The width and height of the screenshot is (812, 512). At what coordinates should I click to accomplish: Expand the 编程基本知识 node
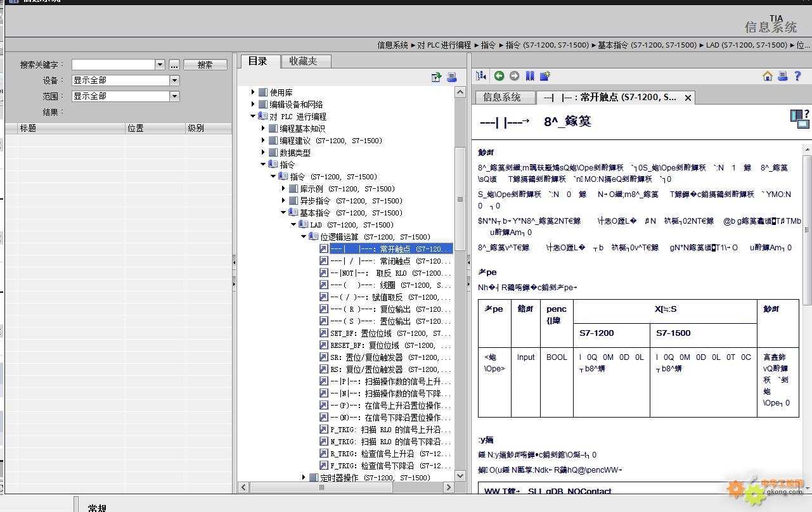point(263,129)
